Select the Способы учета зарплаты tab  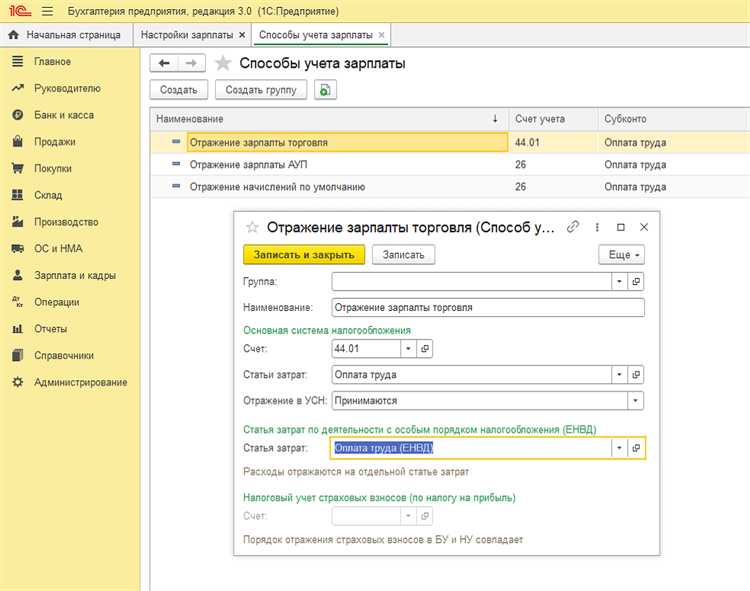(x=315, y=35)
